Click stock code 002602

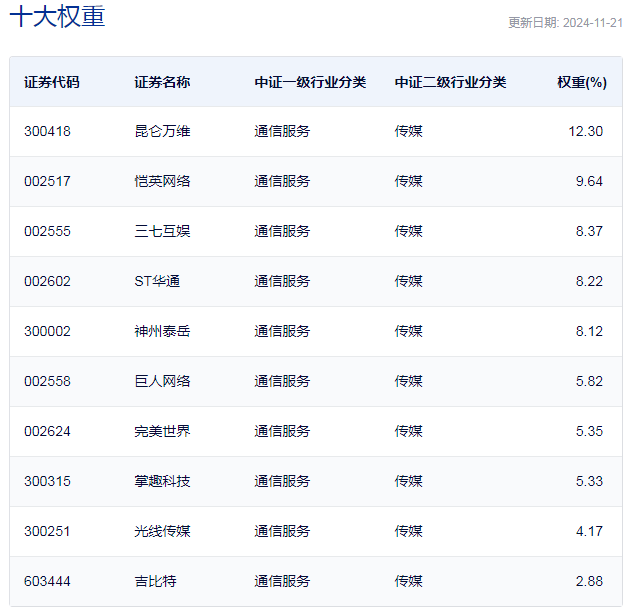[48, 281]
